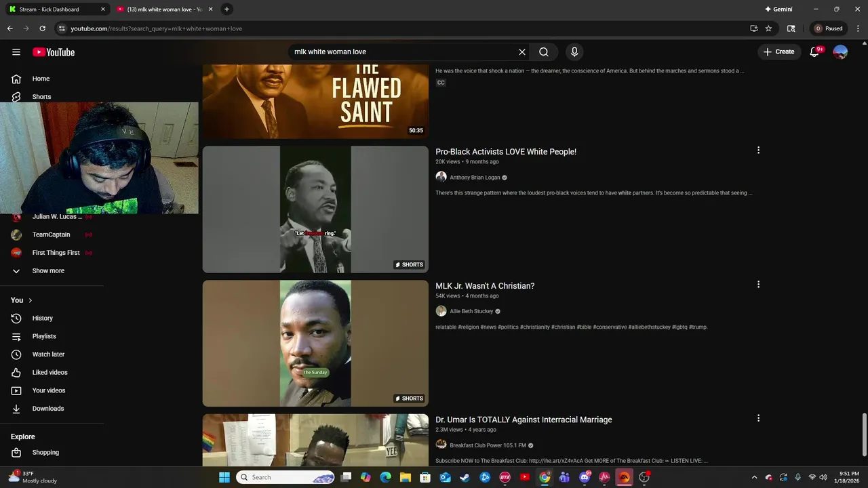Open the weather widget showing 33°F
Image resolution: width=868 pixels, height=488 pixels.
pos(33,477)
